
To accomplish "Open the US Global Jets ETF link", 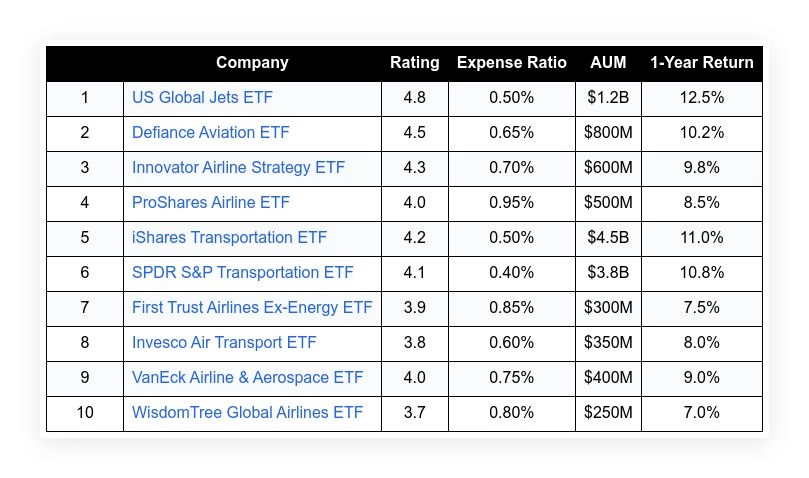I will [202, 98].
